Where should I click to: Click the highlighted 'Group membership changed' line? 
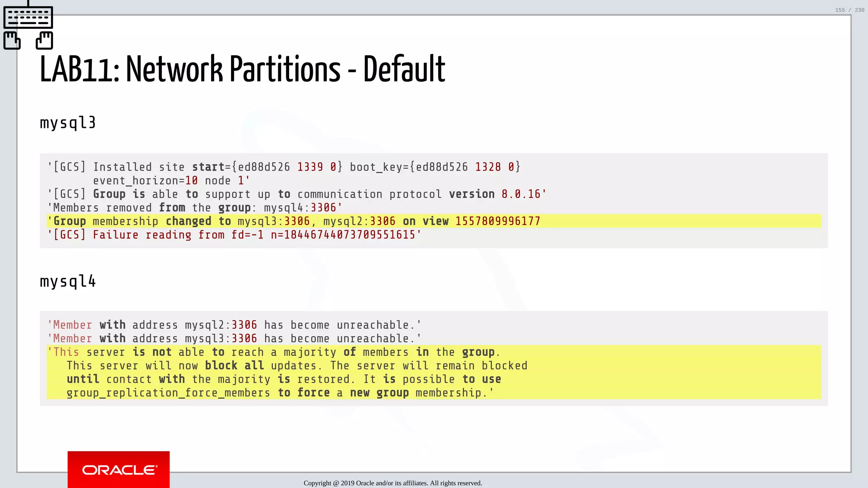(434, 221)
